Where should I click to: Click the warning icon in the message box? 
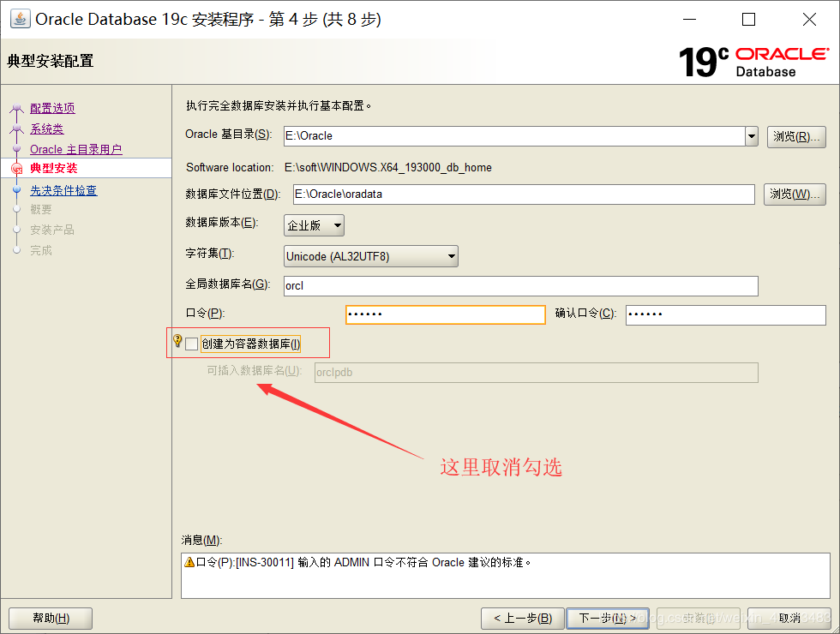coord(189,562)
